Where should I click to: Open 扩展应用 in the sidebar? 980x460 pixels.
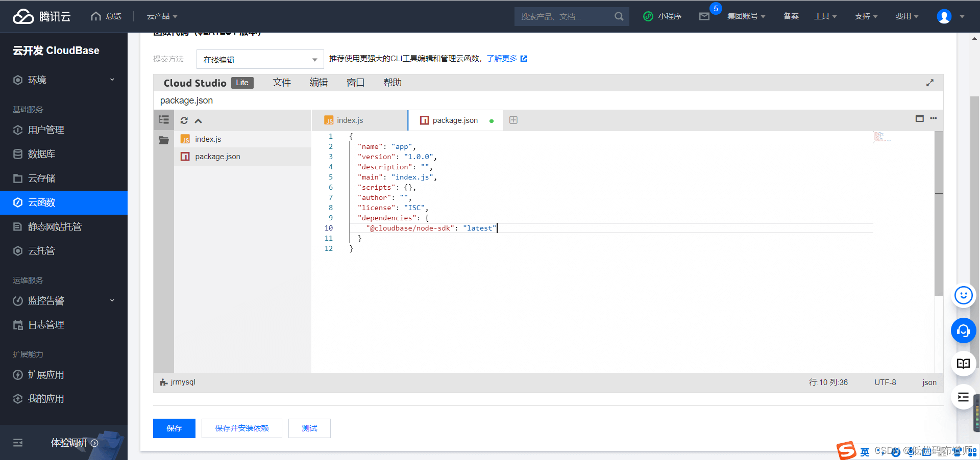[64, 375]
